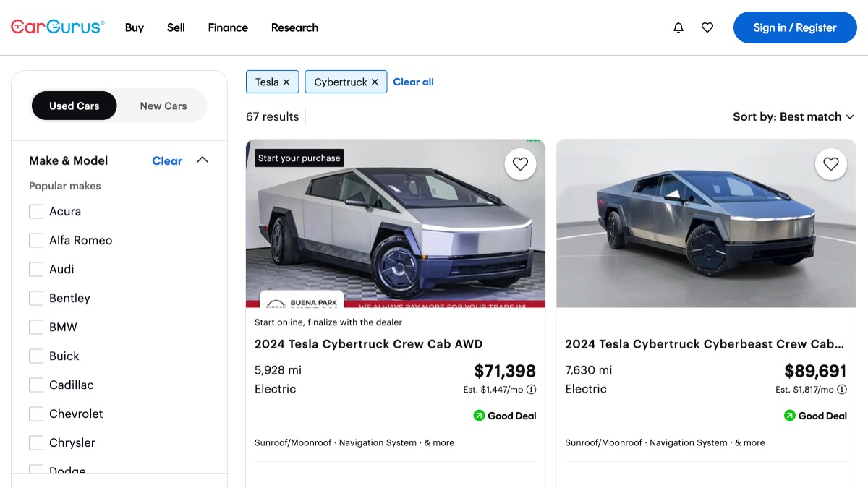Open the notifications bell icon

coord(678,27)
